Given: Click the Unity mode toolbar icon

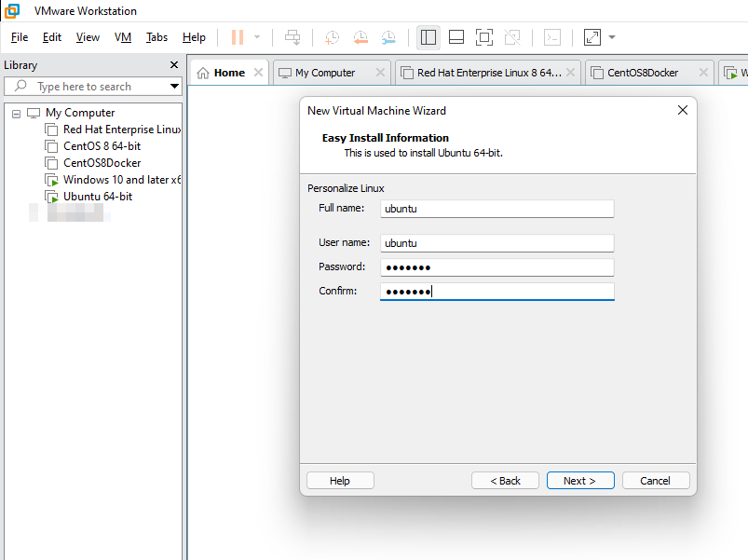Looking at the screenshot, I should coord(512,37).
